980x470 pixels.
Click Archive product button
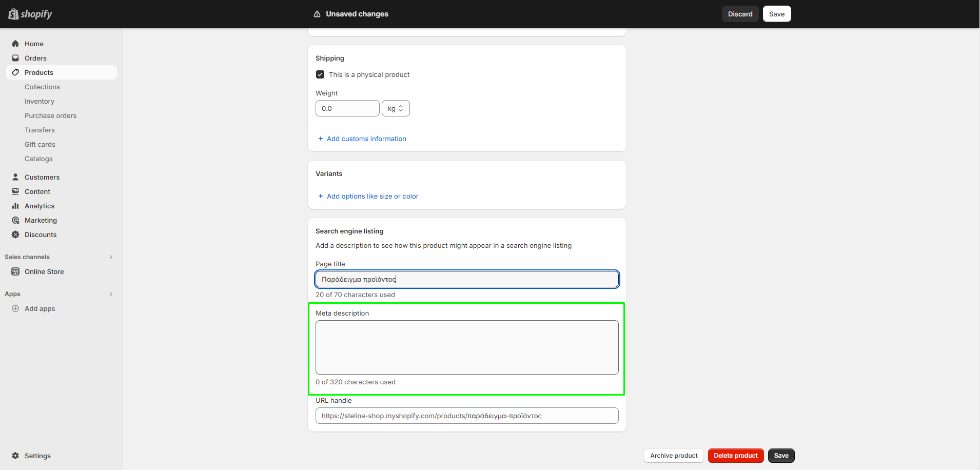click(x=674, y=456)
